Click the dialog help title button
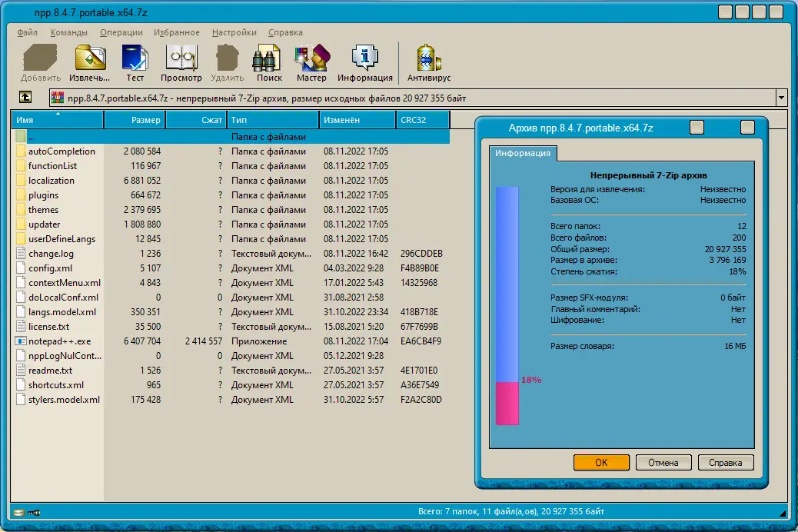The image size is (798, 532). point(697,128)
